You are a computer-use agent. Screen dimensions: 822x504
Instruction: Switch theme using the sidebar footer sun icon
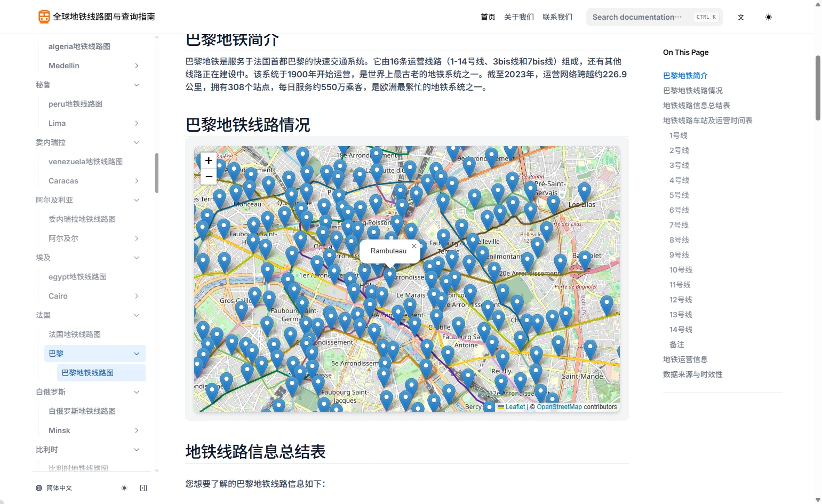pyautogui.click(x=124, y=488)
